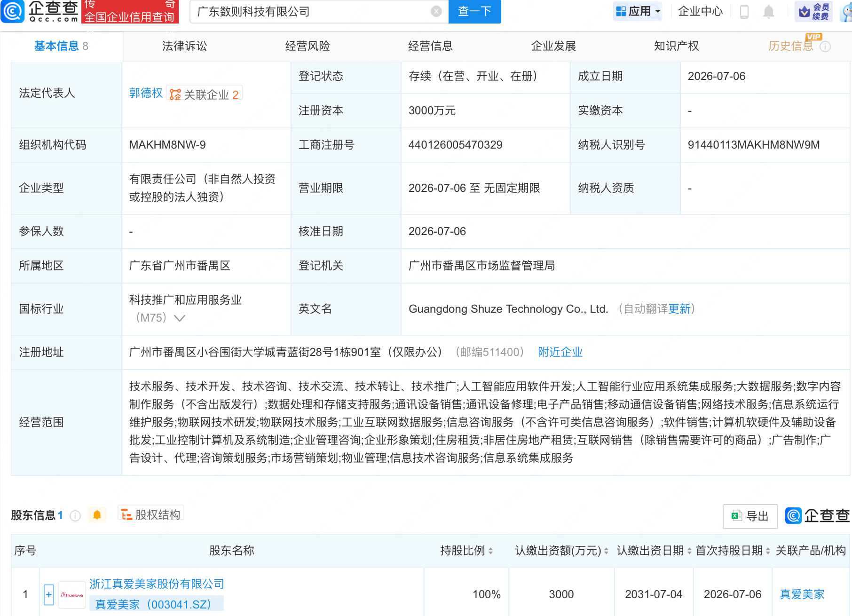
Task: Open the 经营信息 tab
Action: click(430, 46)
